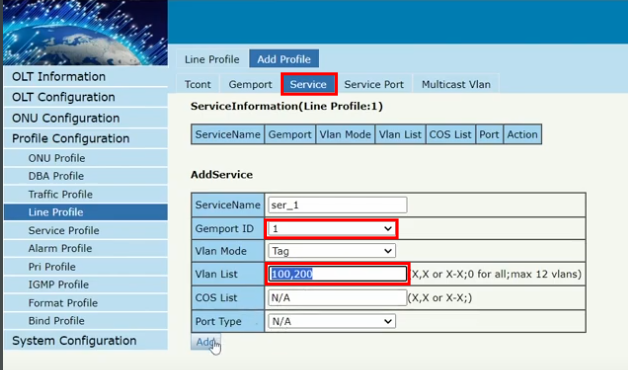Select Format Profile in sidebar
Screen dimensions: 628x370
click(85, 303)
